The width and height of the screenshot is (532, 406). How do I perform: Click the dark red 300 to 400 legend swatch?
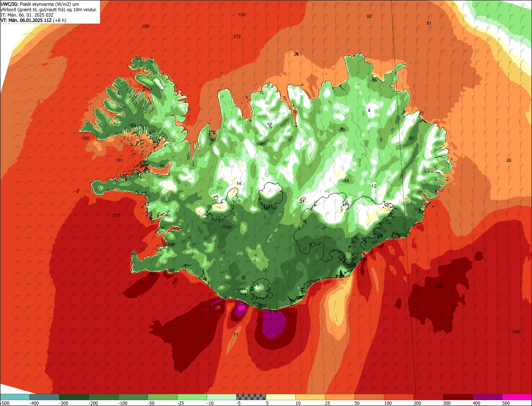point(457,397)
